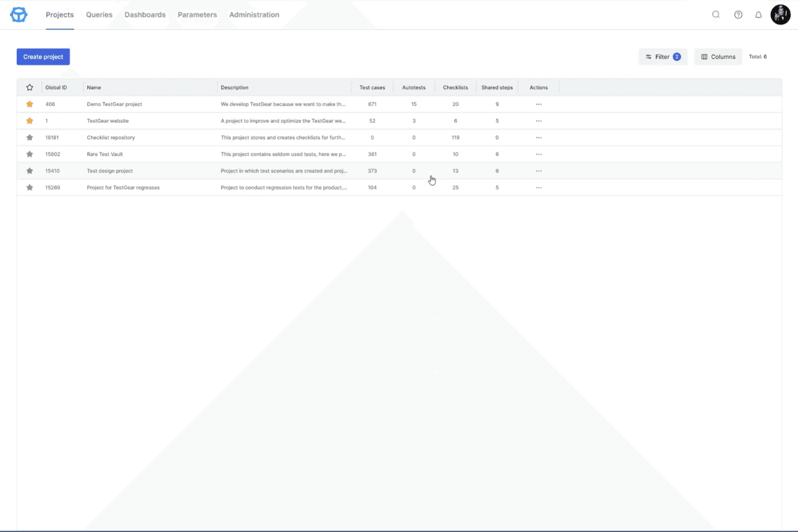This screenshot has height=532, width=798.
Task: Sort by the Checklists column header
Action: 455,87
